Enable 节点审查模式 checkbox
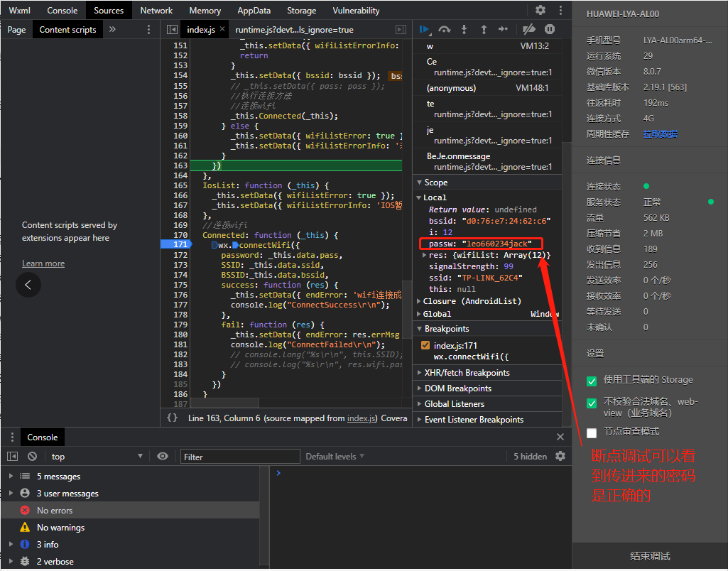The image size is (728, 571). (592, 433)
